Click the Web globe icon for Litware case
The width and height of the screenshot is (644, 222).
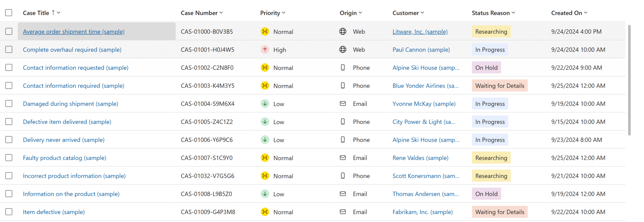click(343, 31)
